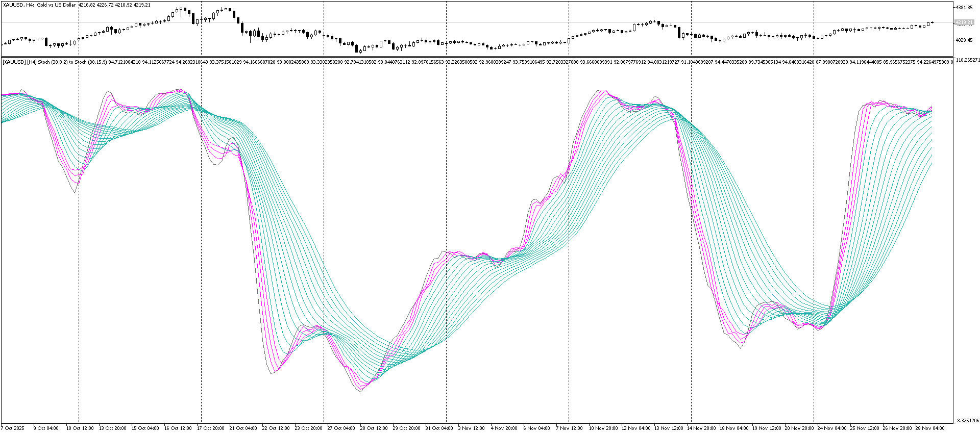Click the chart title 'XAUUSD, H4: Gold vs US Dollar'
980x434 pixels.
(x=39, y=5)
